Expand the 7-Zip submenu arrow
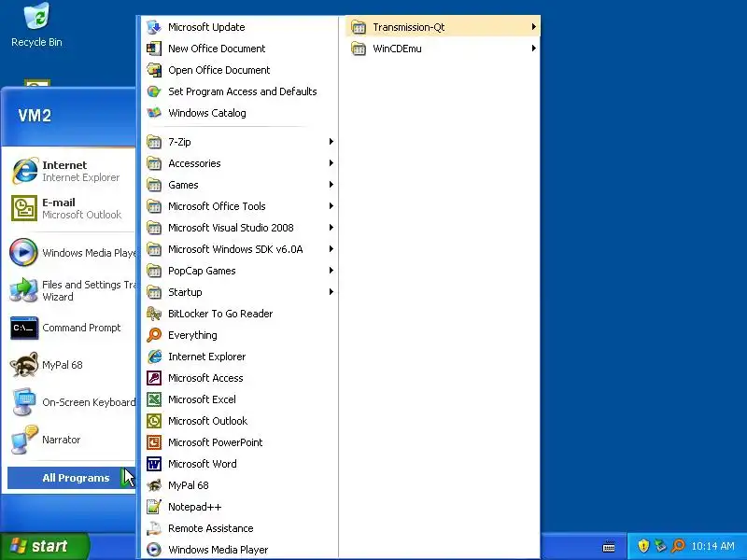 click(x=331, y=142)
